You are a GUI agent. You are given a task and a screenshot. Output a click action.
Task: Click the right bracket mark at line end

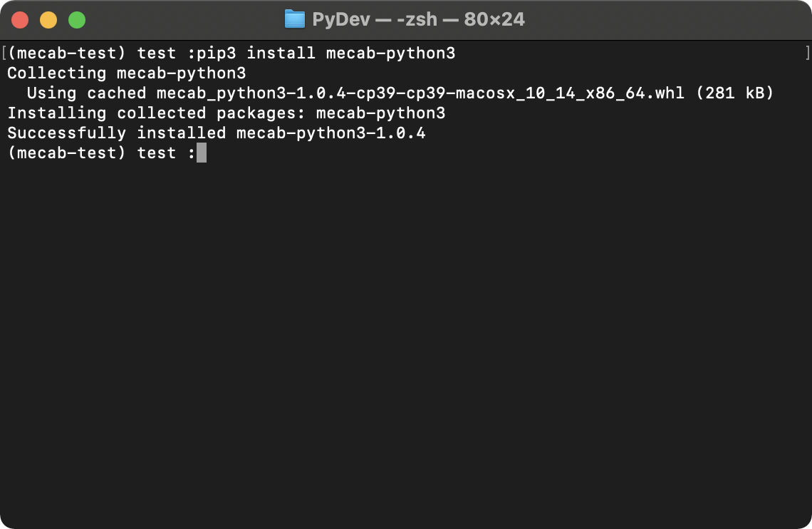coord(807,53)
